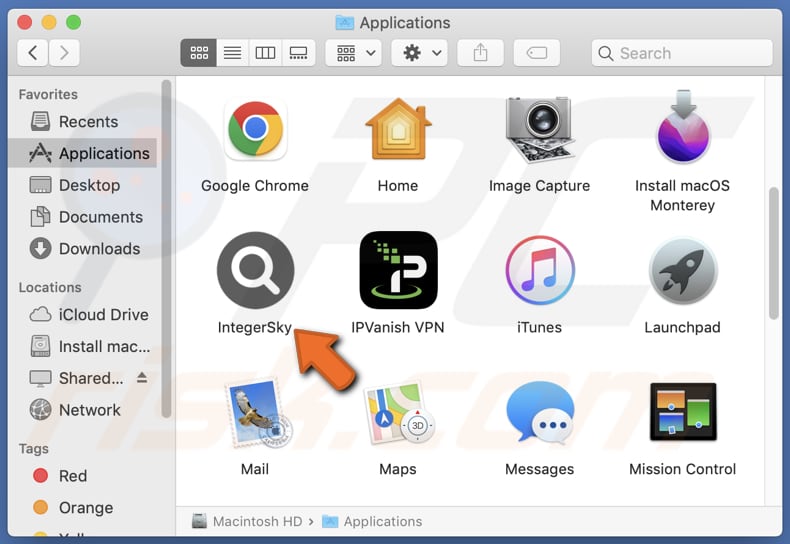The width and height of the screenshot is (790, 544).
Task: Open the group-by items dropdown
Action: coord(354,52)
